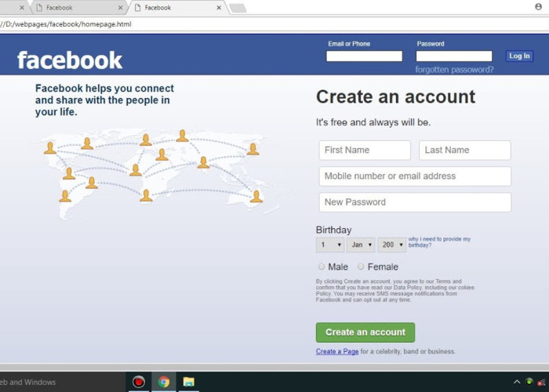The width and height of the screenshot is (549, 392).
Task: Click the Last Name field
Action: tap(465, 151)
